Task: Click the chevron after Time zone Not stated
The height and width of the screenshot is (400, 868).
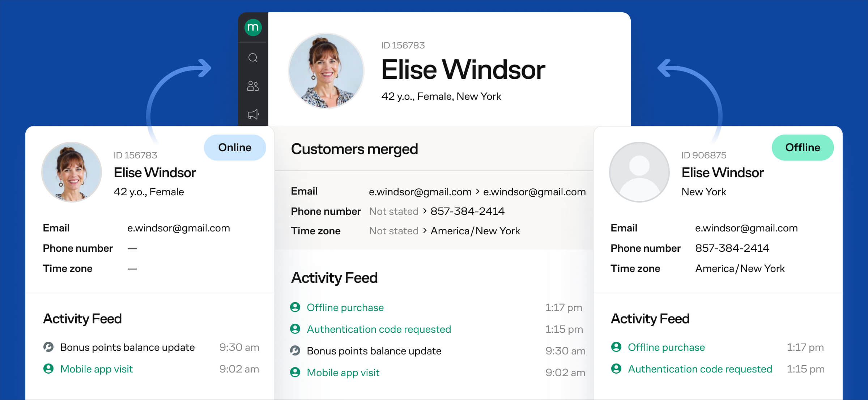Action: [425, 230]
